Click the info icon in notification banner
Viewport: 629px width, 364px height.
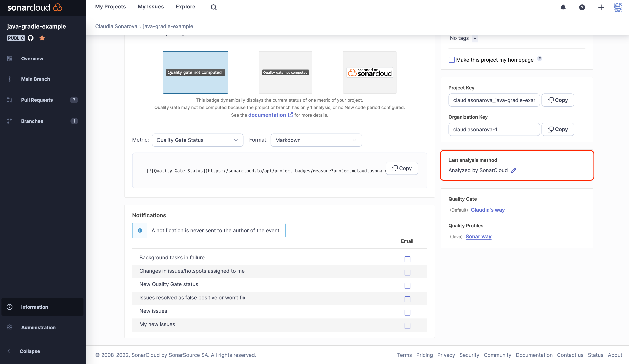pyautogui.click(x=140, y=230)
